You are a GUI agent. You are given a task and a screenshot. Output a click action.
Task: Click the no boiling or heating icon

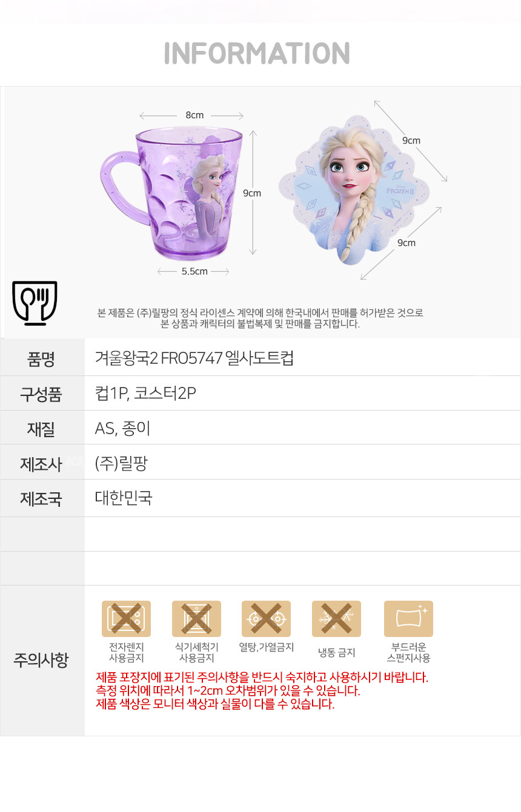pyautogui.click(x=266, y=618)
